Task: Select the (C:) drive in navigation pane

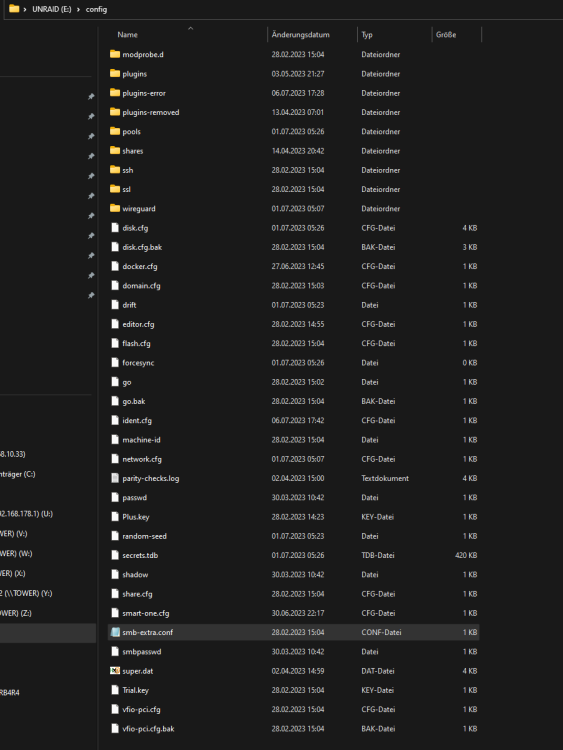Action: (18, 474)
